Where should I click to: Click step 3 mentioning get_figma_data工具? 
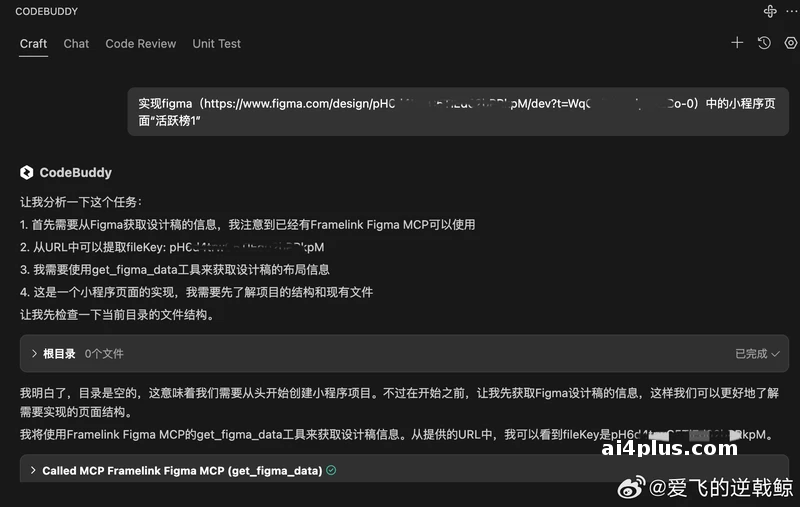174,269
